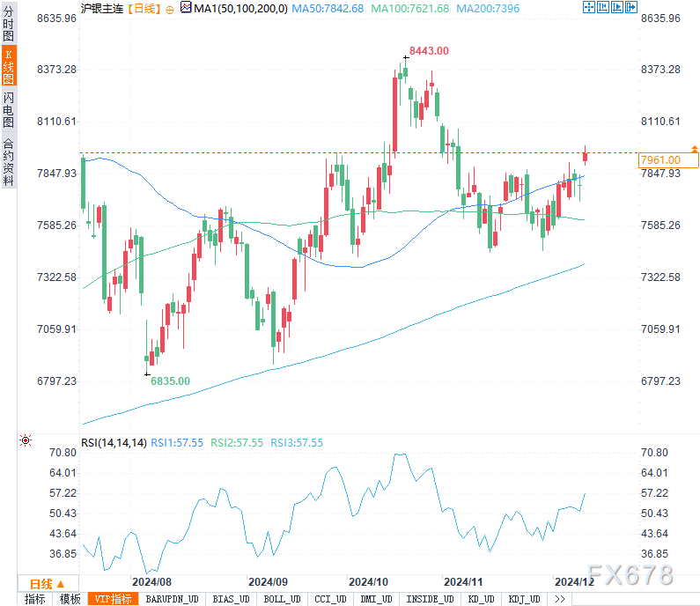Open 合约资料 contract info panel
Viewport: 700px width, 606px height.
pos(9,162)
